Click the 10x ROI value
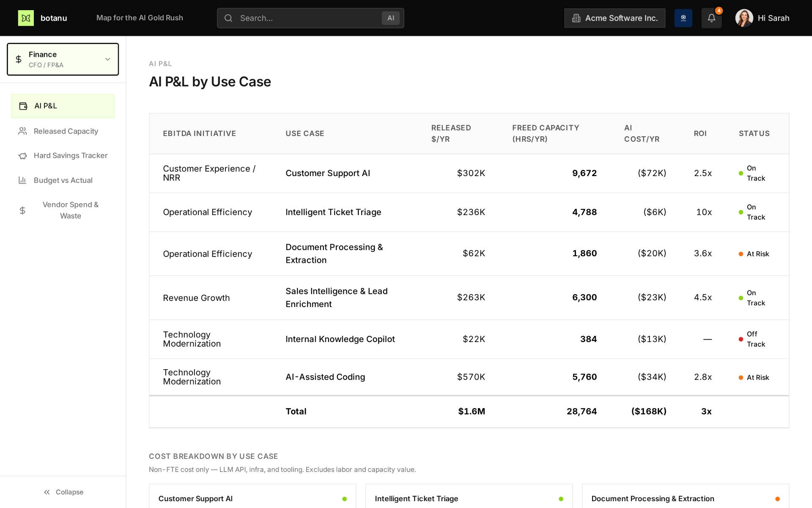 click(x=704, y=212)
